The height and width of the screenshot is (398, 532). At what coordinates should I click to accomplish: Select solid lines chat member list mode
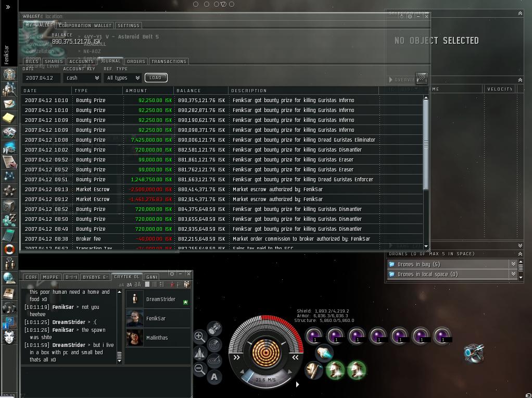(x=147, y=284)
